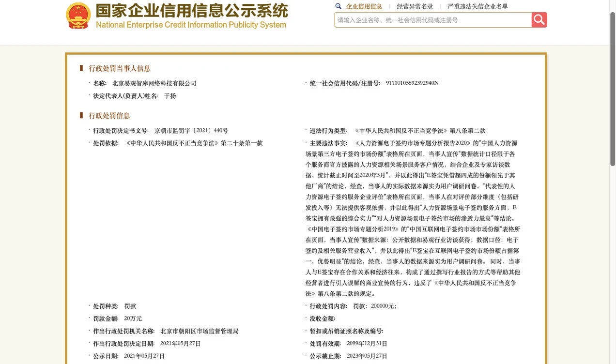
Task: Click the English subtitle National Enterprise Credit Information
Action: pos(191,25)
